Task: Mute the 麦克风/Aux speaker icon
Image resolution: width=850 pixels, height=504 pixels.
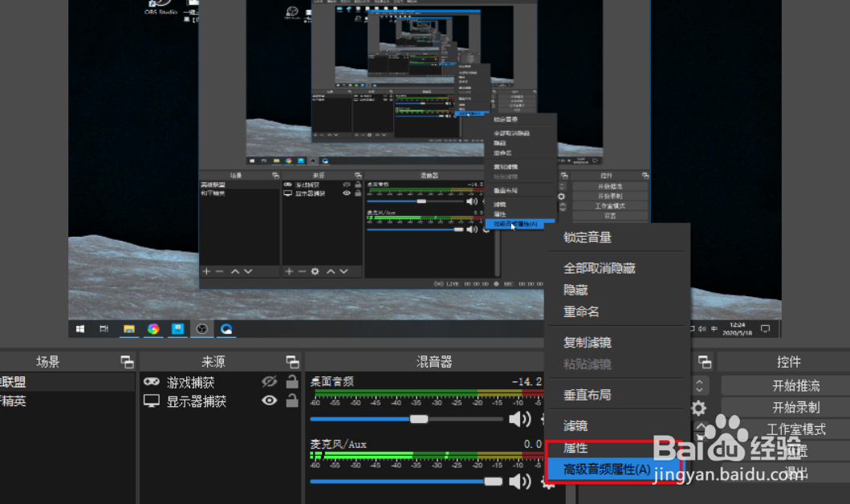Action: (519, 482)
